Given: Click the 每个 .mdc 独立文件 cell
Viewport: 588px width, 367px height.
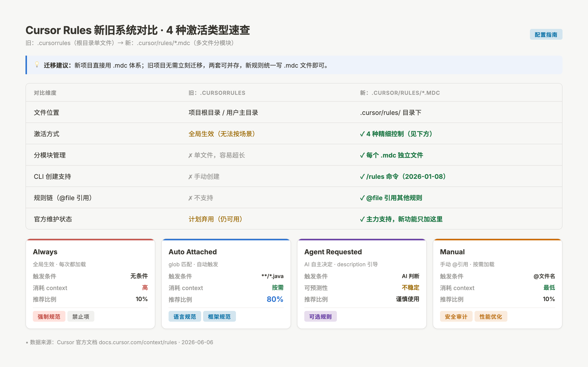Looking at the screenshot, I should coord(392,155).
